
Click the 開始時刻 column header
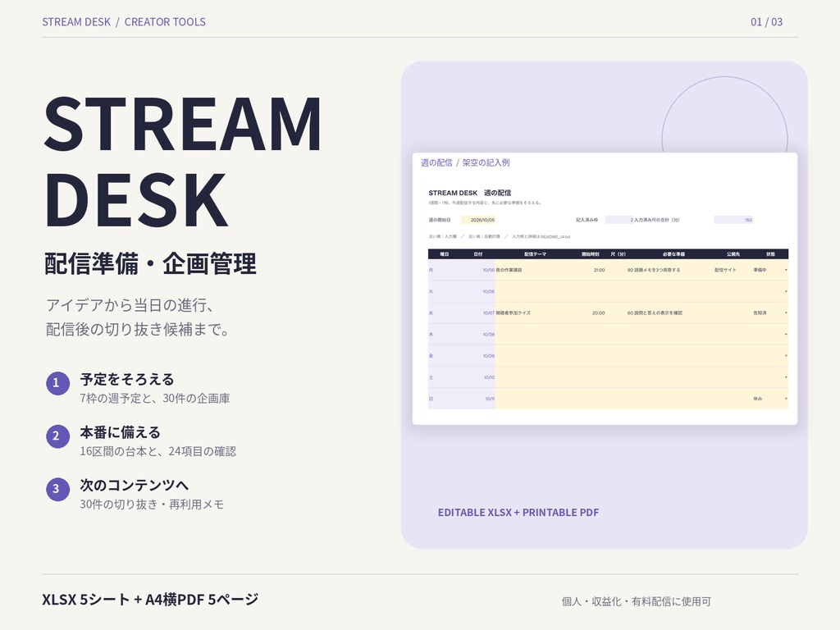pos(591,254)
